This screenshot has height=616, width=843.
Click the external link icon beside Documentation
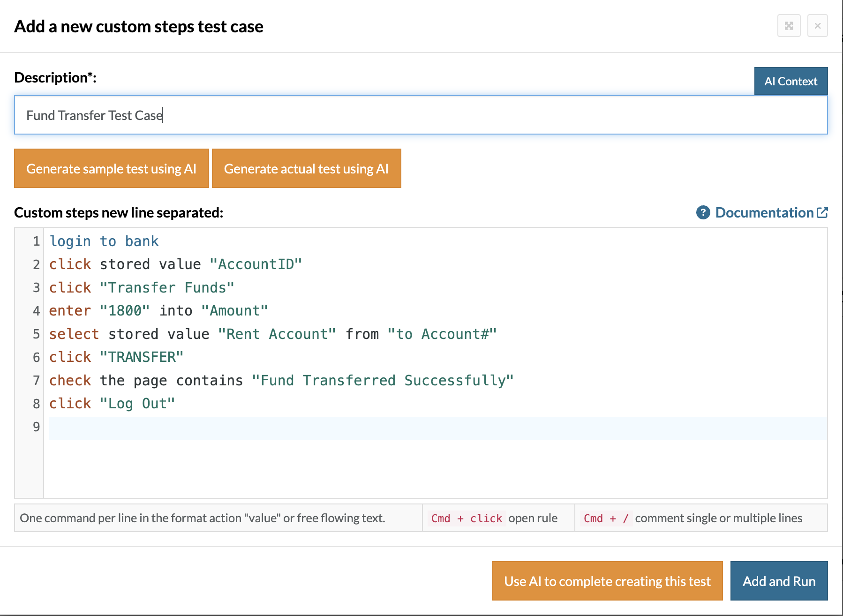click(822, 213)
